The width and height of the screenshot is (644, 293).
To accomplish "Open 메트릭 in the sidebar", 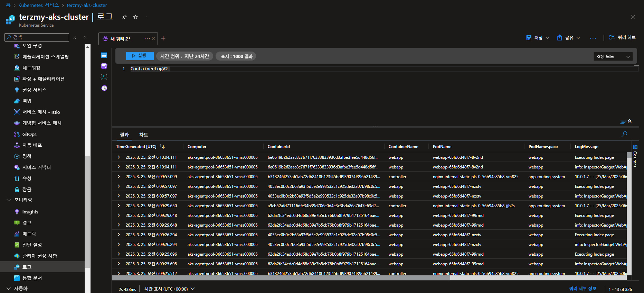I will pos(29,234).
